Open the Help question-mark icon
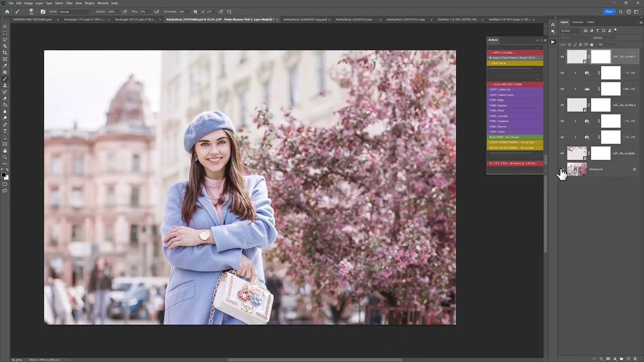This screenshot has height=362, width=644. point(629,12)
